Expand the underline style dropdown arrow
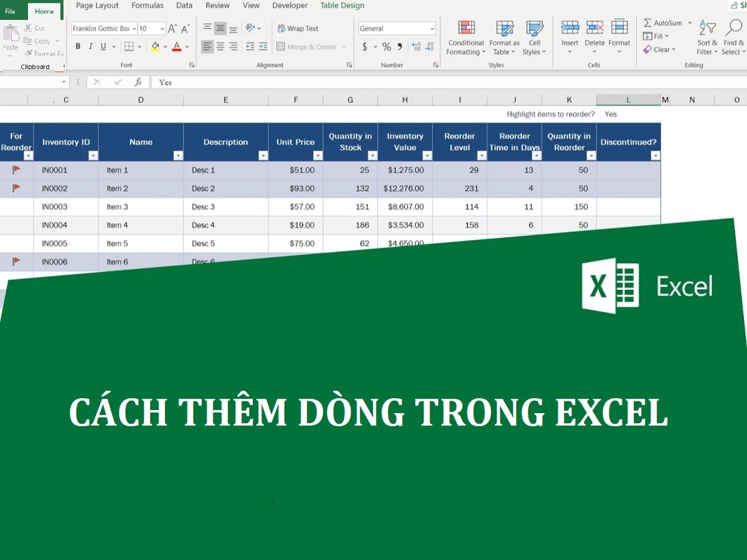The width and height of the screenshot is (747, 560). (x=113, y=47)
